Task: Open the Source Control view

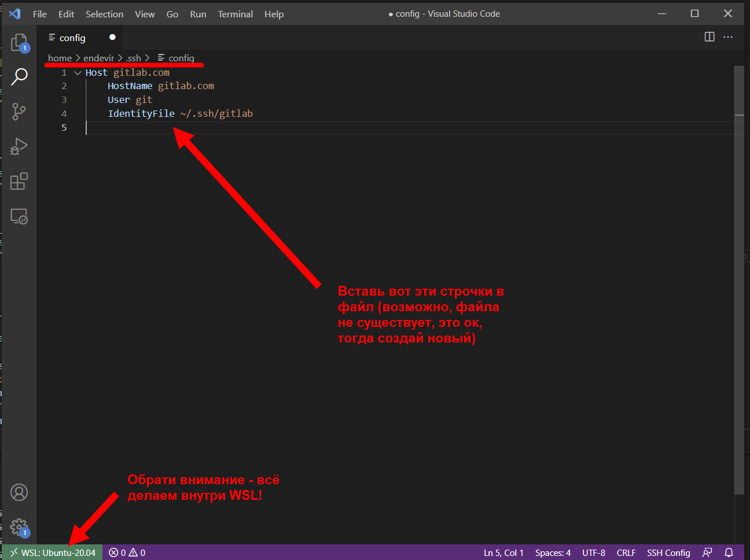Action: point(19,112)
